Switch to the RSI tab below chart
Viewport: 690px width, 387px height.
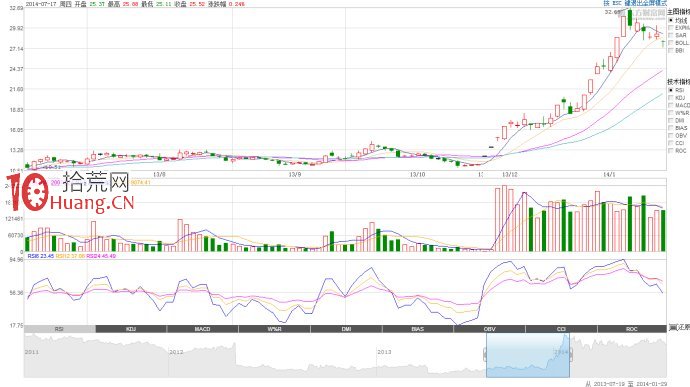(x=59, y=329)
